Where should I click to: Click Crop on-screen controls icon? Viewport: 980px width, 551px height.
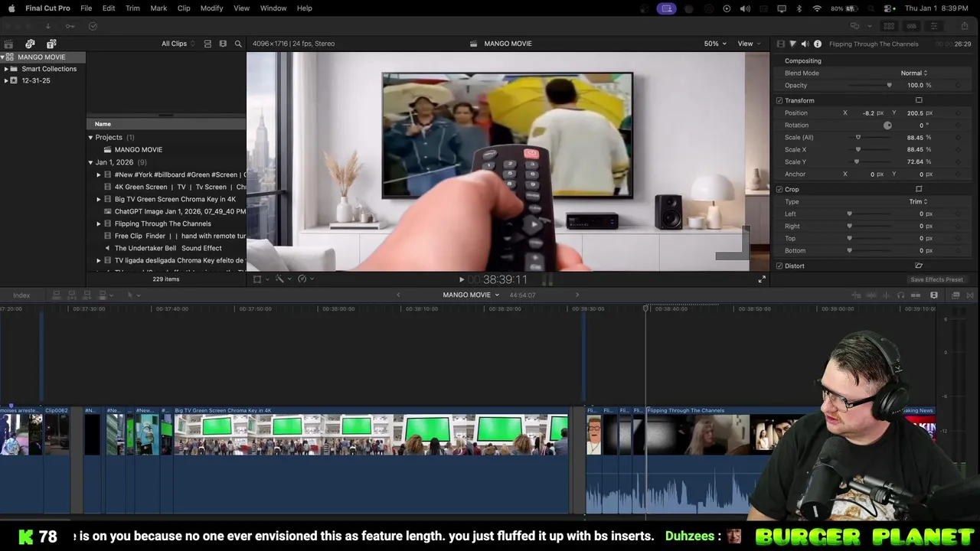pos(919,189)
